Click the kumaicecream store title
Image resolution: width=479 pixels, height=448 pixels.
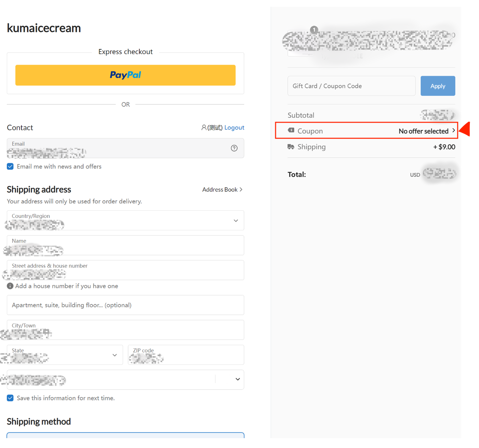point(44,28)
